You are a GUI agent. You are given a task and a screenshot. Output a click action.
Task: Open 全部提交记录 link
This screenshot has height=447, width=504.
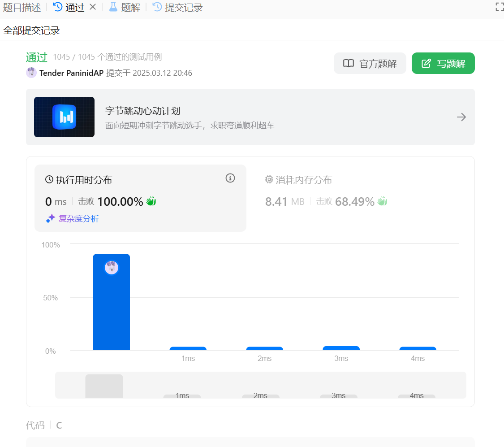pyautogui.click(x=31, y=30)
